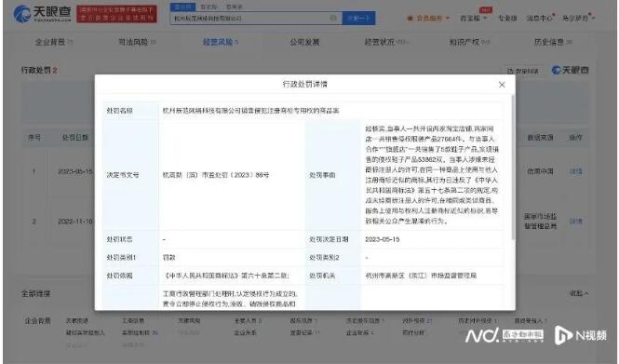Click the 行政处罚 section heading
The width and height of the screenshot is (619, 364).
(39, 70)
